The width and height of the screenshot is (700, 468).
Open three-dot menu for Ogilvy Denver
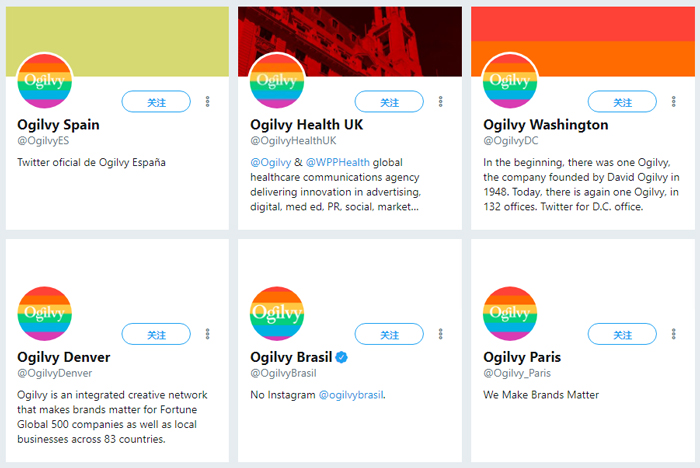coord(208,334)
